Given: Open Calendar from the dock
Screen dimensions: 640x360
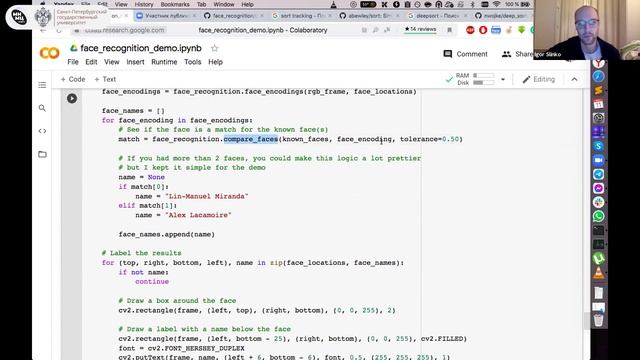Looking at the screenshot, I should coord(598,104).
